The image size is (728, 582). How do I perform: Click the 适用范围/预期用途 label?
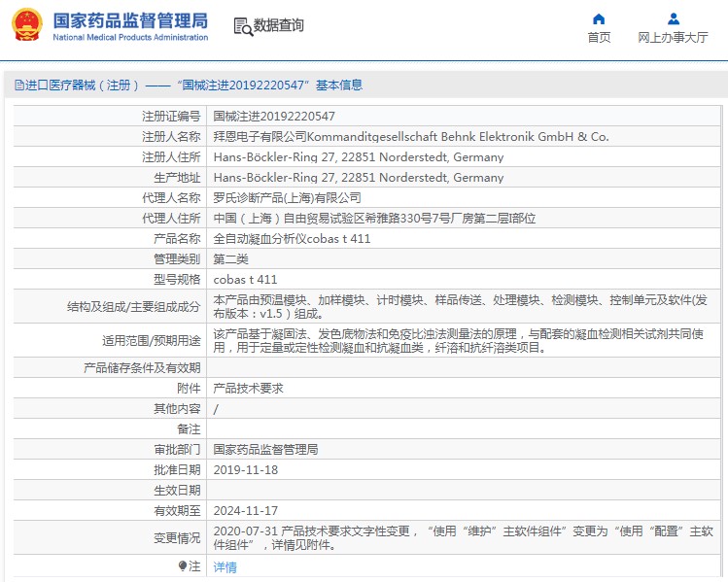[x=152, y=341]
